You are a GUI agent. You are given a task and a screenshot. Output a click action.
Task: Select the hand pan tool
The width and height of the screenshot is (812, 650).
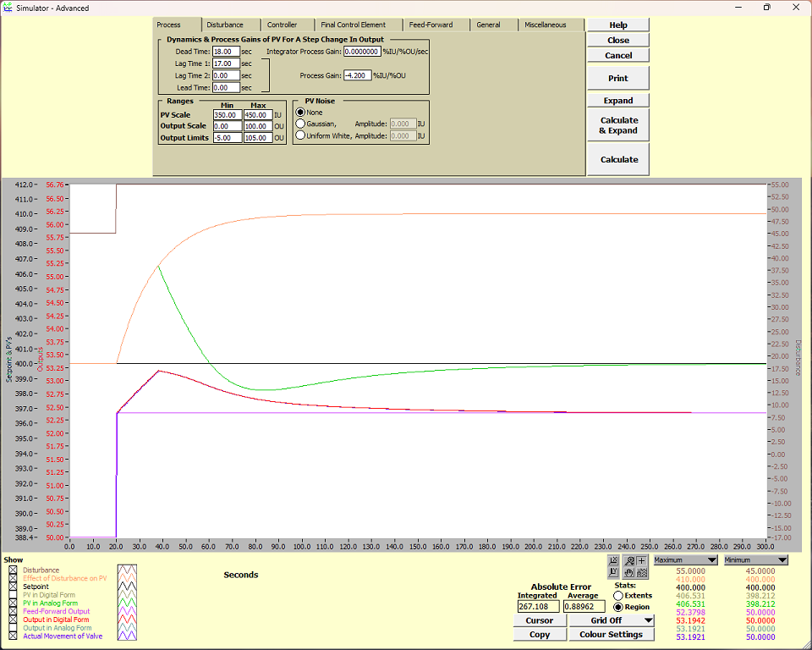629,572
